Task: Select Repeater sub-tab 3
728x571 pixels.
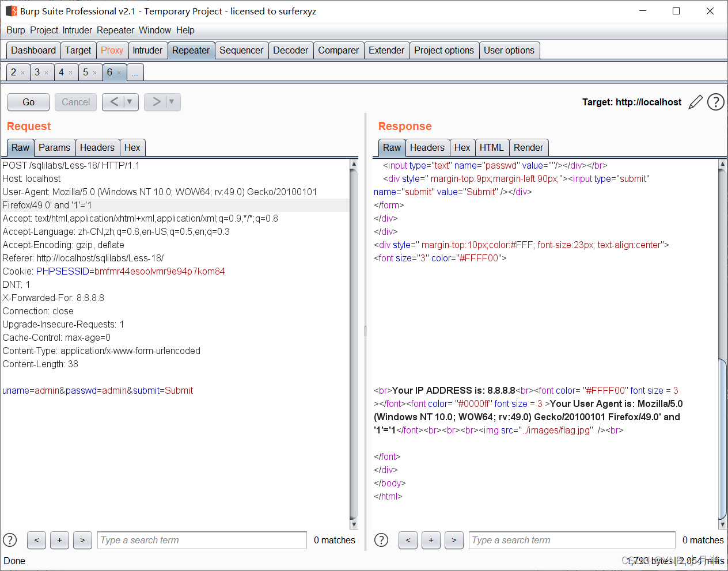Action: (37, 73)
